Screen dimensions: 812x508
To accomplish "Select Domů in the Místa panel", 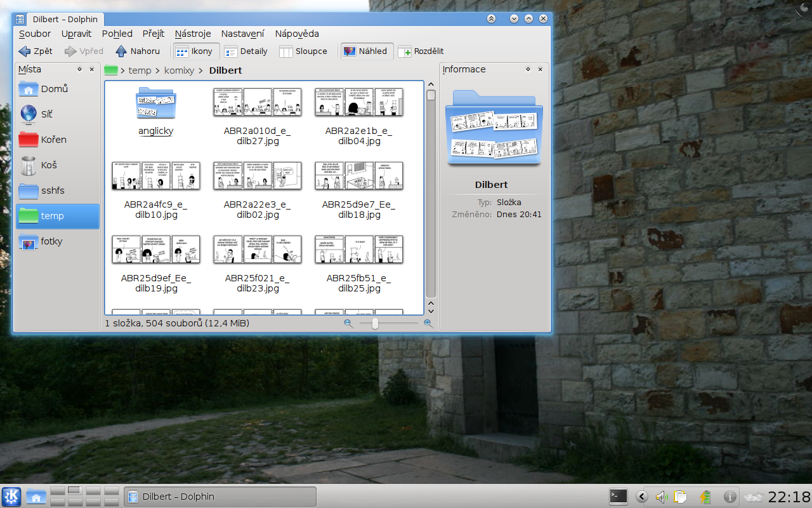I will click(58, 89).
